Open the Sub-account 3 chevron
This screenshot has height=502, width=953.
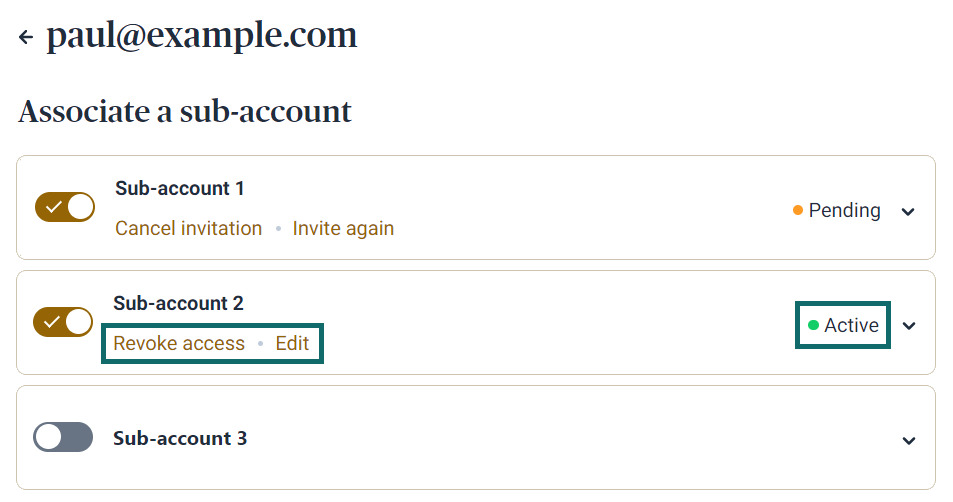[908, 441]
